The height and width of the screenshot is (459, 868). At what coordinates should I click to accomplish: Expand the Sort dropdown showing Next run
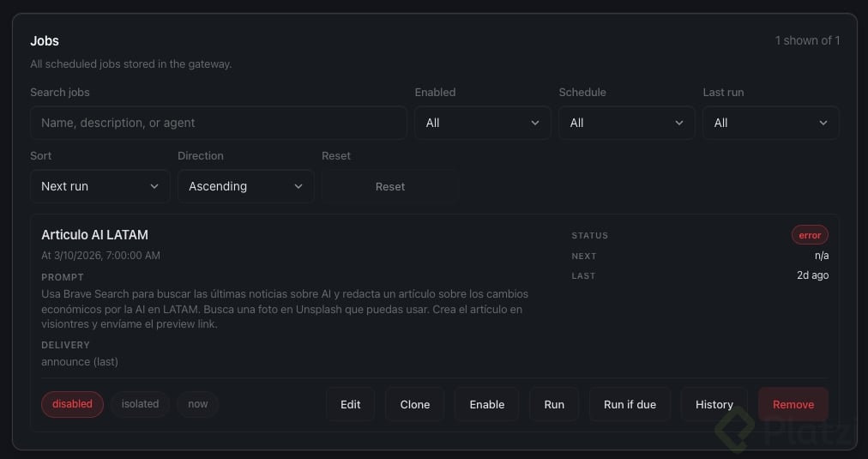[99, 186]
